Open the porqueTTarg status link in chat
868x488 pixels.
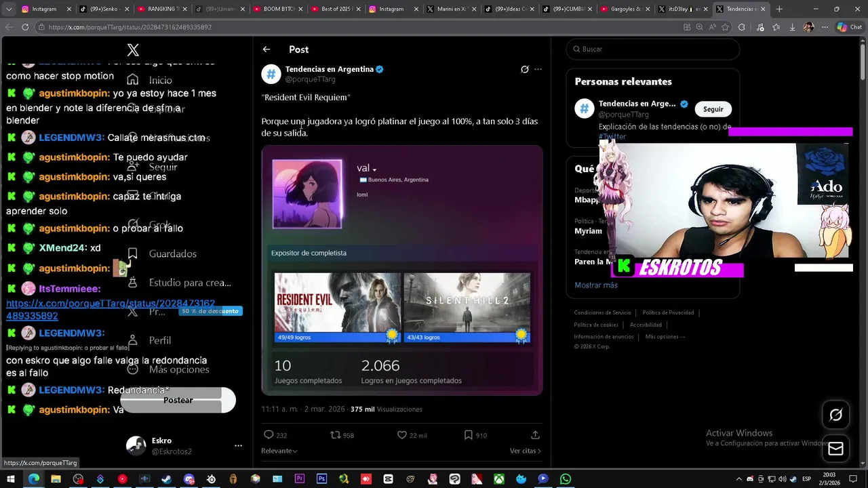pos(111,310)
